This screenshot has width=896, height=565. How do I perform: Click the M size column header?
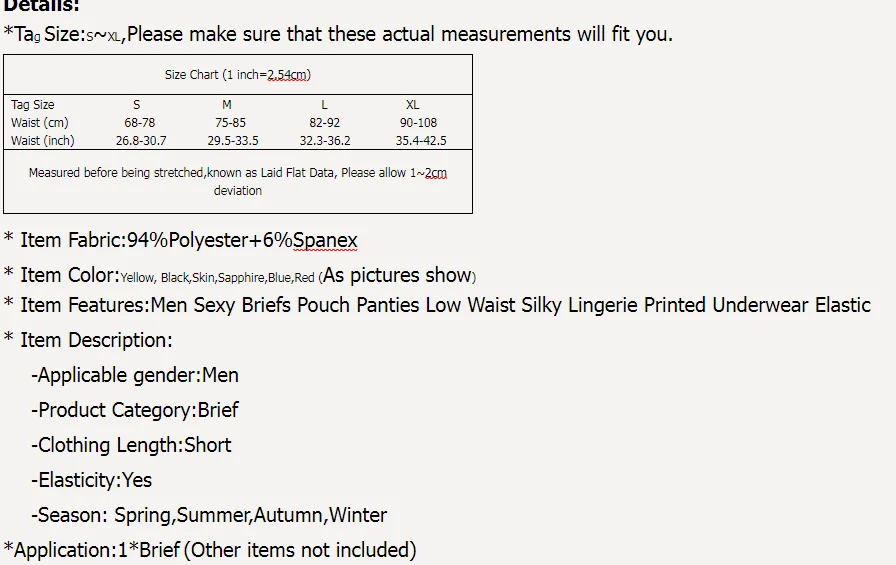pyautogui.click(x=227, y=105)
